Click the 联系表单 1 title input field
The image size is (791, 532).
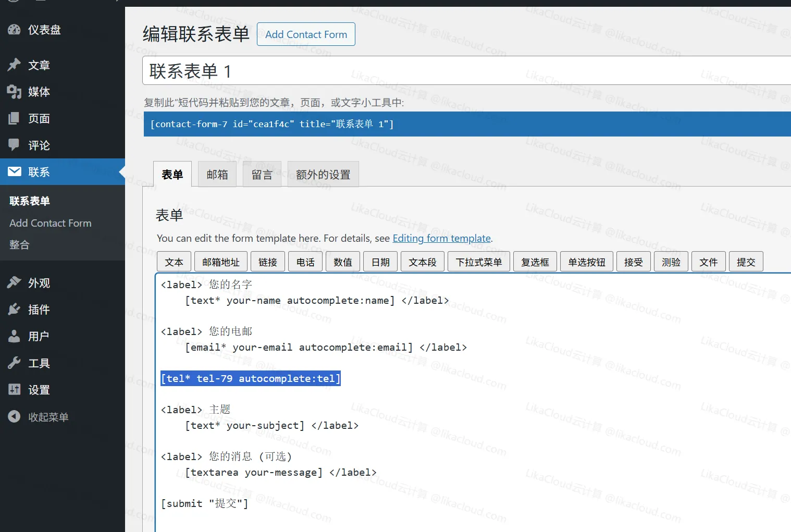[365, 70]
